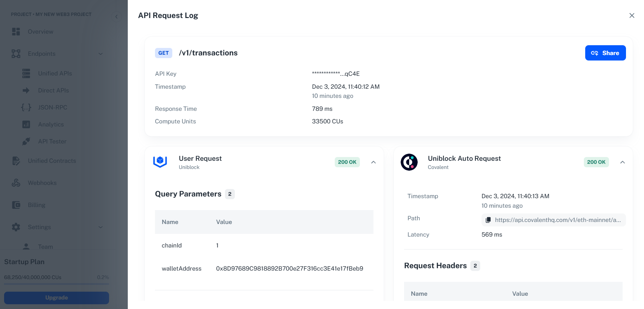644x309 pixels.
Task: Click the wallet address value 0x8D97689C...
Action: pyautogui.click(x=290, y=269)
